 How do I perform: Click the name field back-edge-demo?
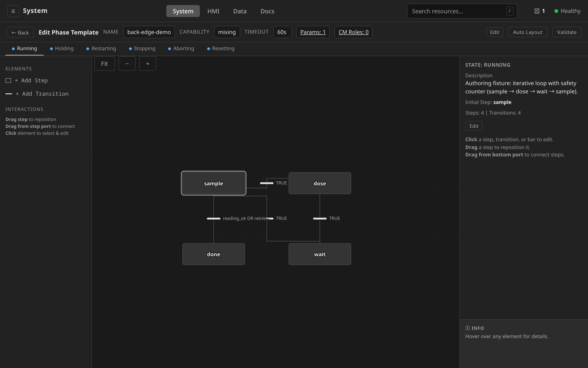coord(149,32)
